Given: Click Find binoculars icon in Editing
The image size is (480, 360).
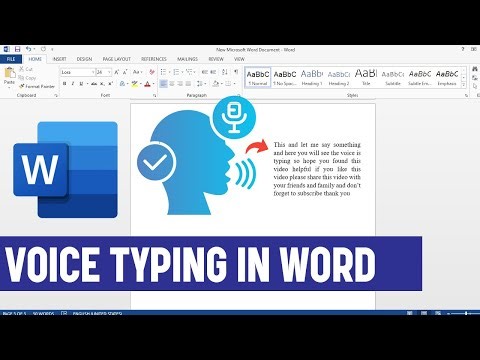Looking at the screenshot, I should [475, 69].
